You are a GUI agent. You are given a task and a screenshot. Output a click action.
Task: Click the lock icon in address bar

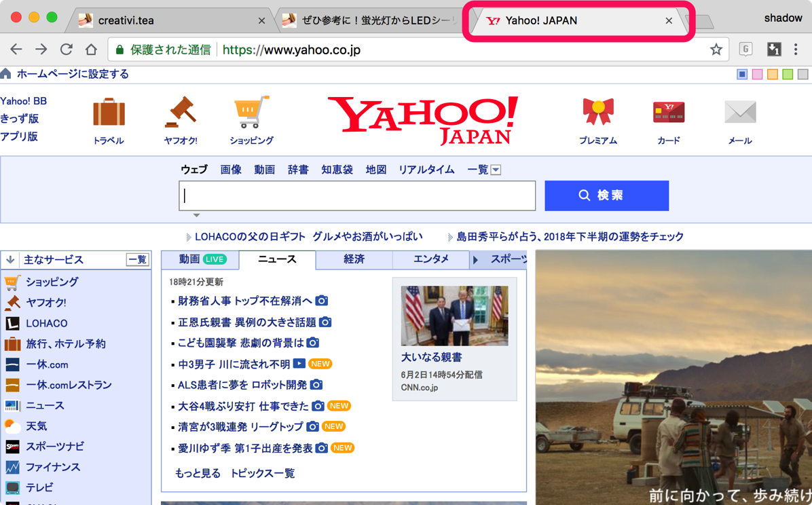(119, 50)
